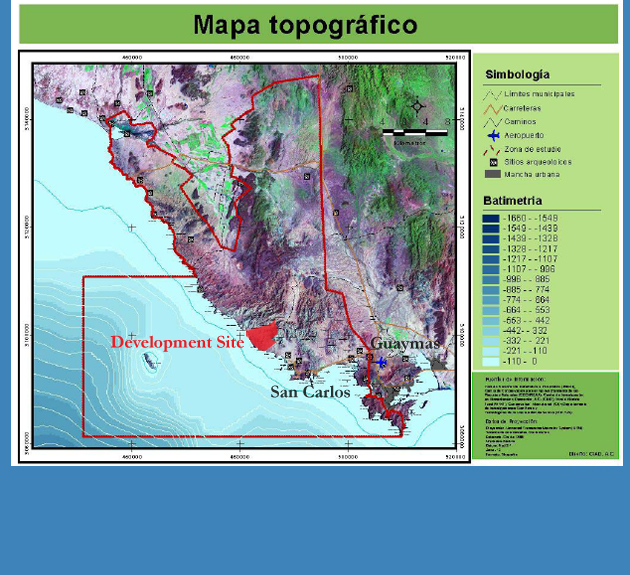Screen dimensions: 630x575
Task: Select the red dashed Zona de estudio symbol
Action: click(492, 148)
